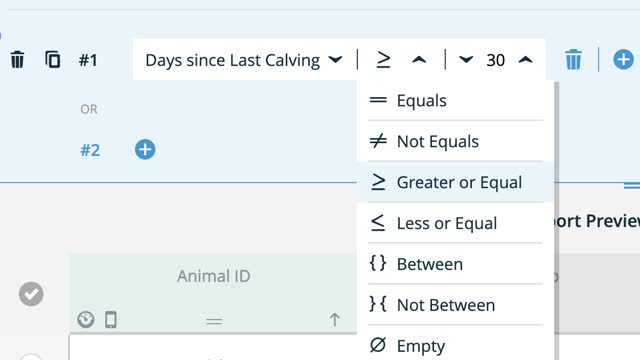Click the operator dropdown list scrollbar

pos(556,220)
